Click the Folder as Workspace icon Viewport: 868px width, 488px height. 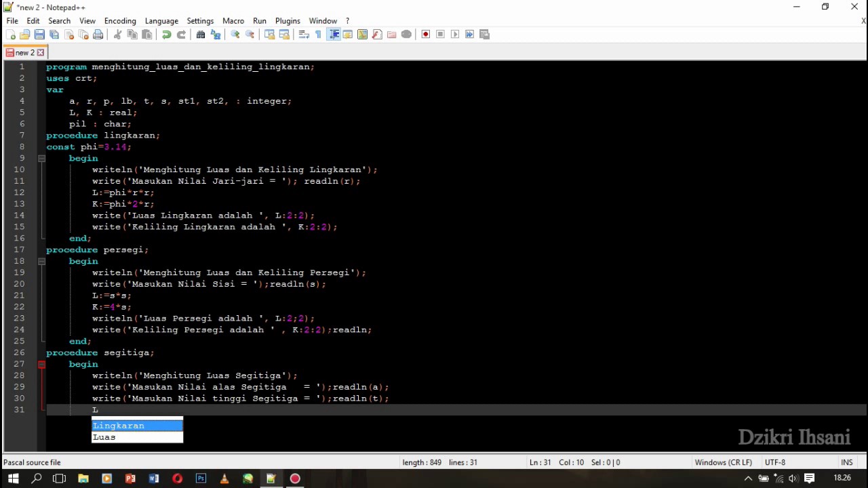392,35
